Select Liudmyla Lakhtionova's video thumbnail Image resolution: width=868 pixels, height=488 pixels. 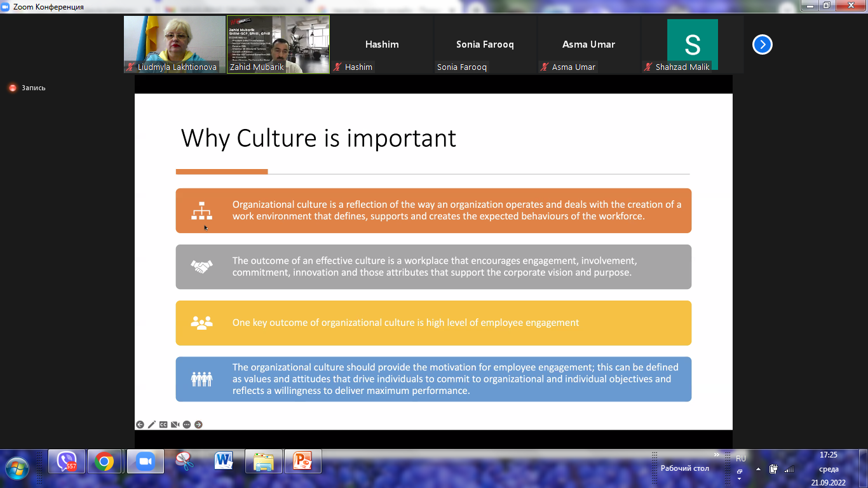pyautogui.click(x=174, y=44)
